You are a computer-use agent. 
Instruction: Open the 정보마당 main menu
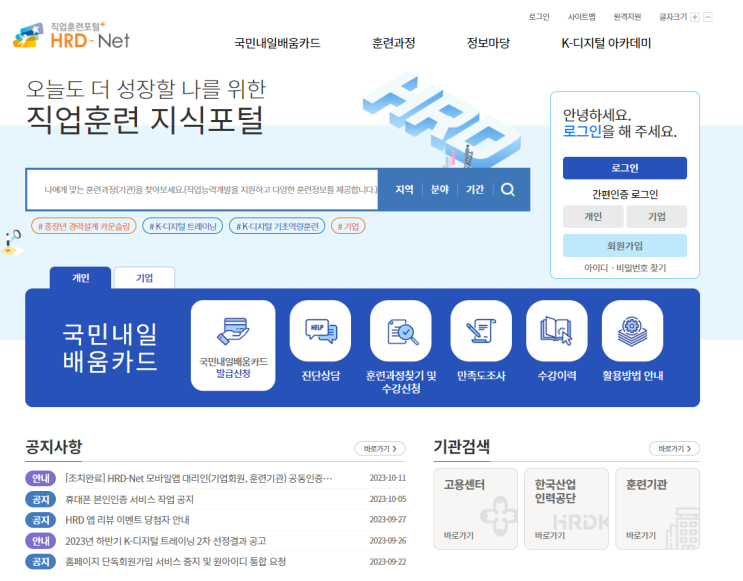tap(488, 43)
